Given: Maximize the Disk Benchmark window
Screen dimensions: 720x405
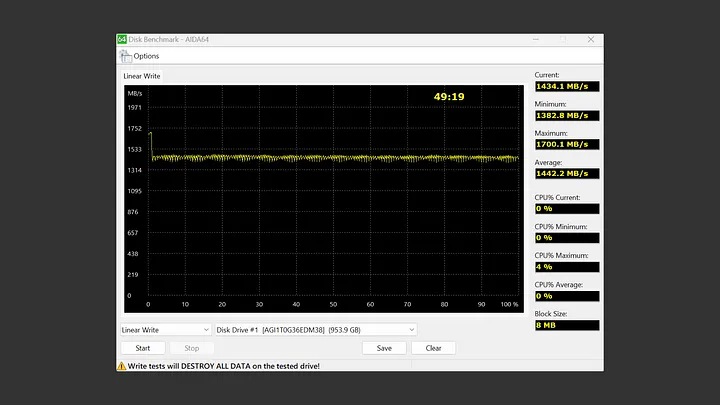Looking at the screenshot, I should click(x=563, y=40).
